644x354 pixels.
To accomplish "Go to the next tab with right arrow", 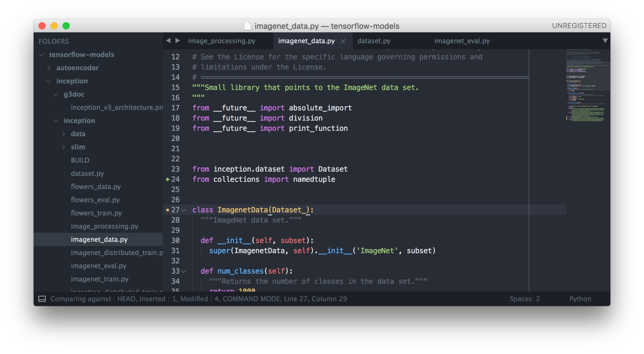I will pyautogui.click(x=178, y=40).
